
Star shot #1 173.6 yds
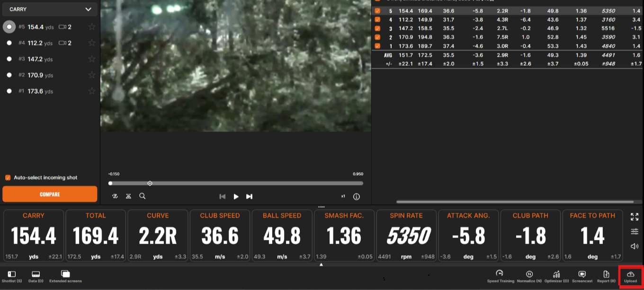[92, 91]
